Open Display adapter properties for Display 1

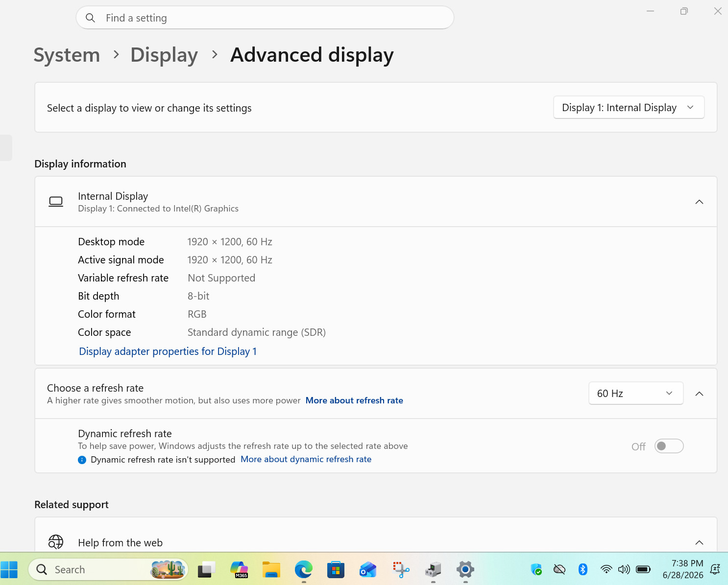168,351
